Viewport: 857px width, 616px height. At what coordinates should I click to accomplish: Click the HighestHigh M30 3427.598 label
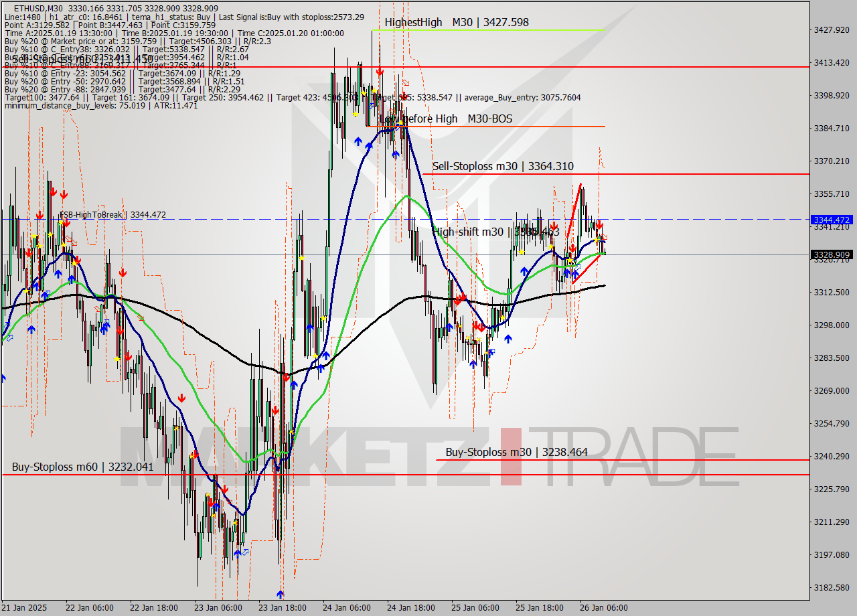pos(457,22)
